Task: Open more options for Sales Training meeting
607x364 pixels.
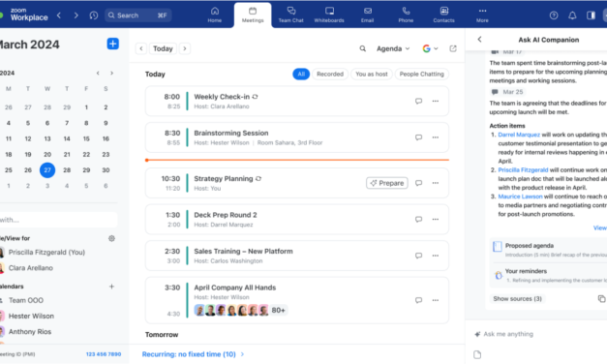Action: (x=436, y=256)
